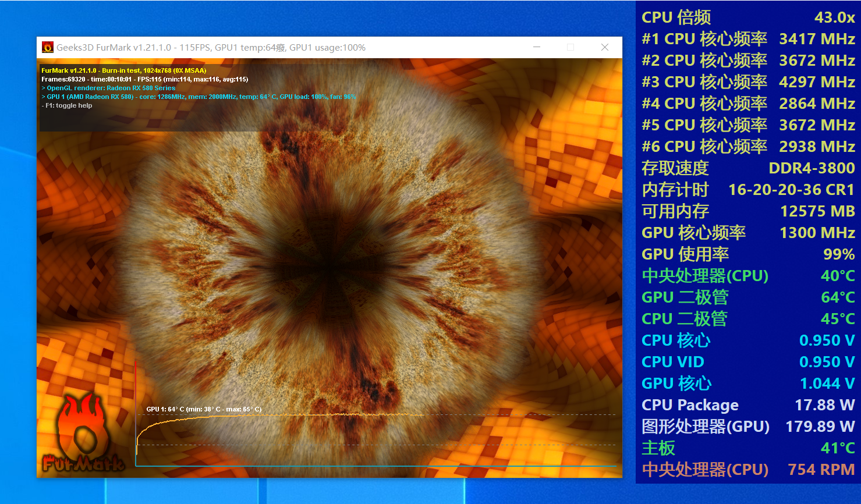This screenshot has width=861, height=504.
Task: Click the 'CPU VID' 0.950 V row
Action: pos(748,362)
